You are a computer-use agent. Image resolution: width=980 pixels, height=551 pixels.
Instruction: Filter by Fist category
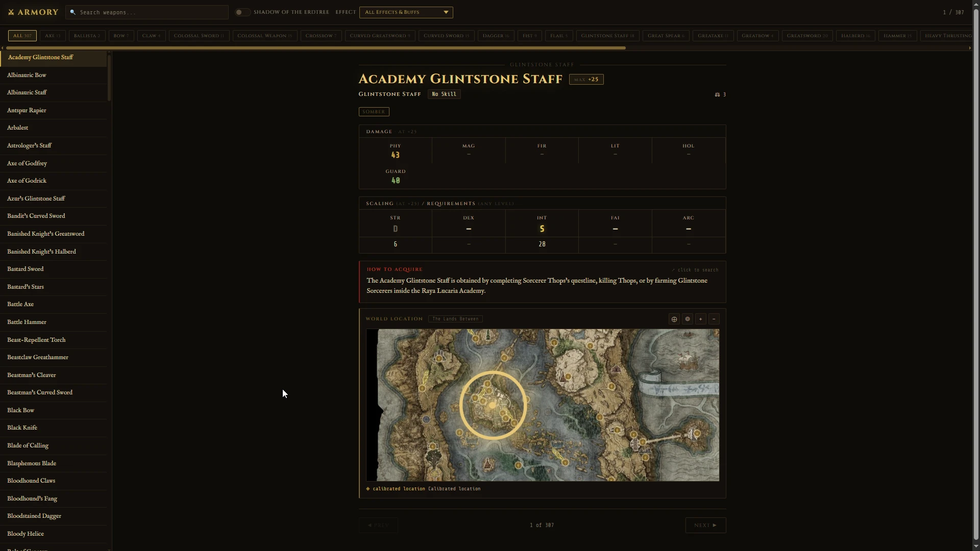tap(530, 36)
